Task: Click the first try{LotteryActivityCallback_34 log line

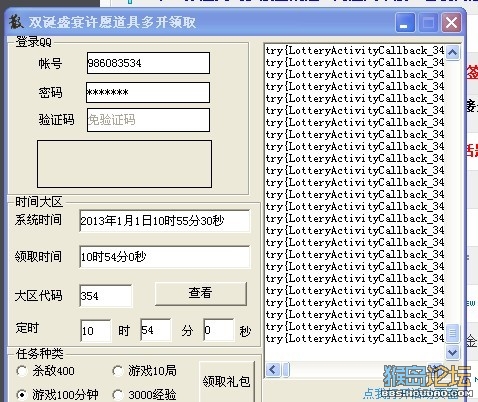Action: (355, 51)
